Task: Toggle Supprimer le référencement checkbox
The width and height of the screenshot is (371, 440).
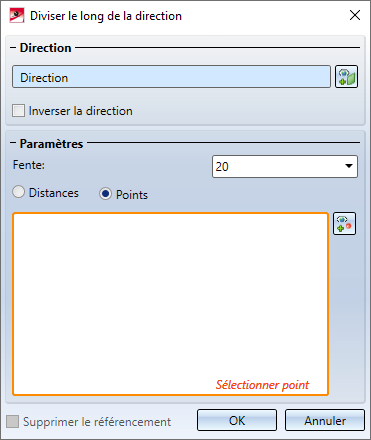Action: pos(12,421)
